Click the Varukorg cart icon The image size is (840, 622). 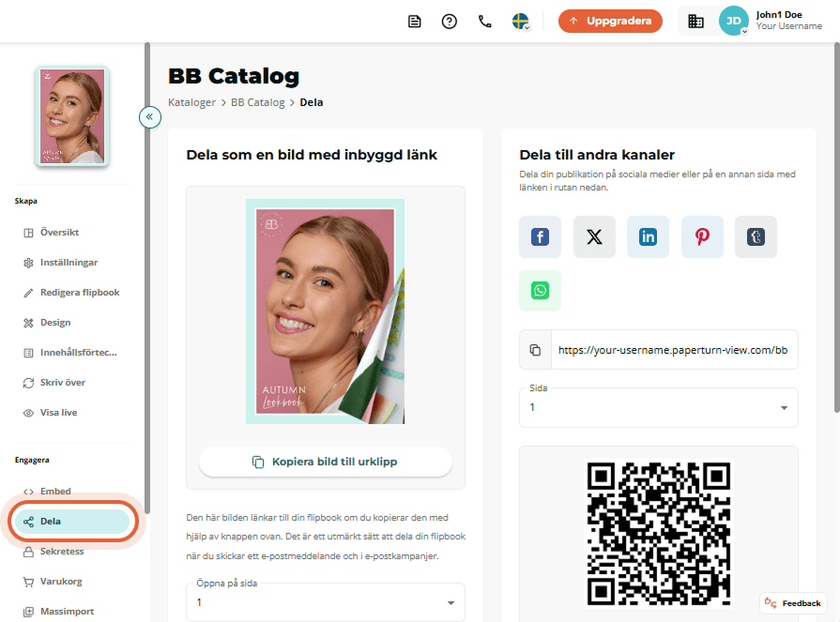[28, 582]
